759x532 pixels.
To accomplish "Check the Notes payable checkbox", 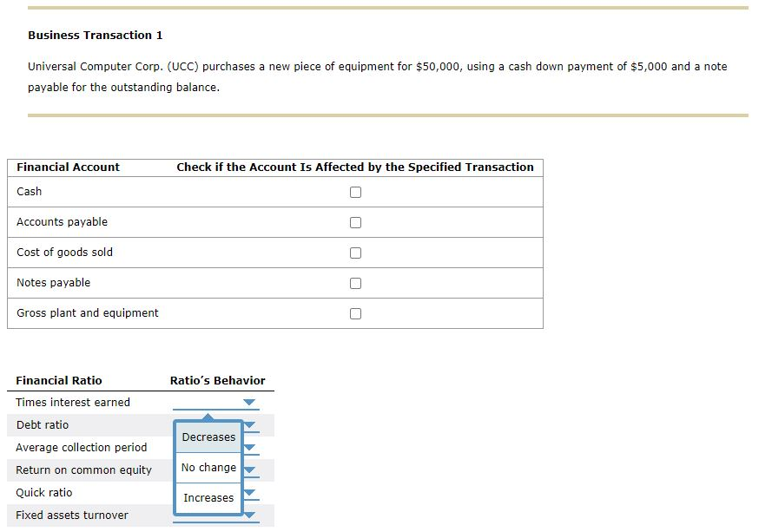I will click(x=354, y=283).
